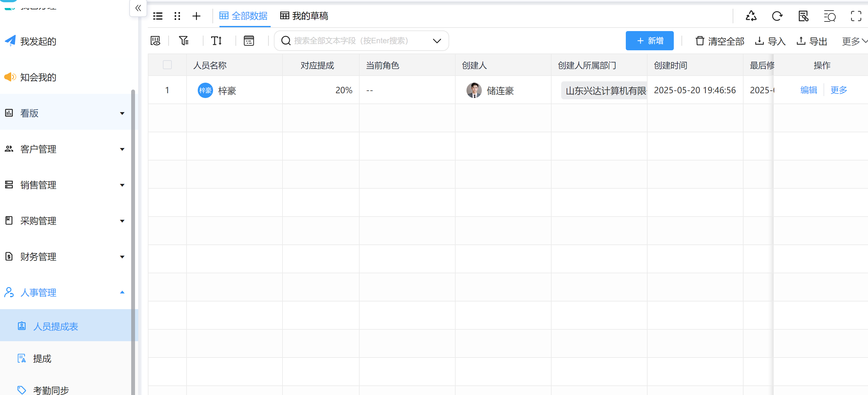Select the 全部数据 tab
The image size is (868, 395).
[x=243, y=16]
